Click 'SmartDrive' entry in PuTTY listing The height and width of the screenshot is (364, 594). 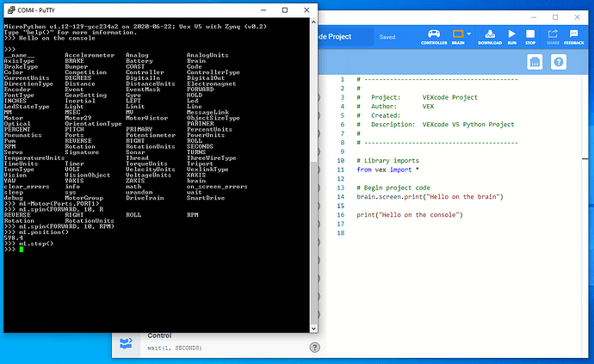pyautogui.click(x=206, y=198)
